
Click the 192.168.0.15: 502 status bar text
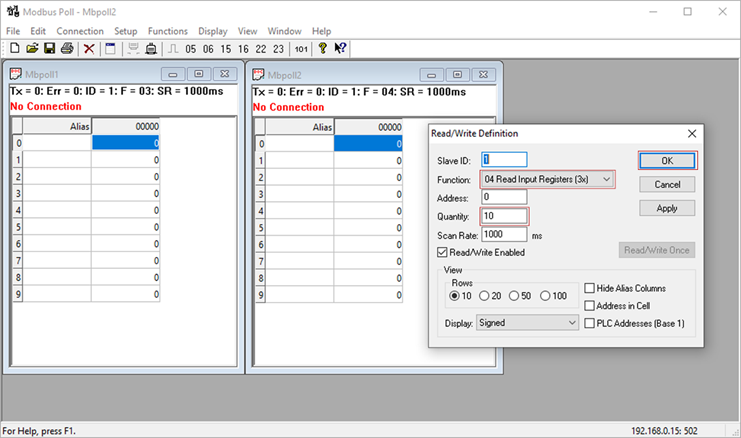664,431
